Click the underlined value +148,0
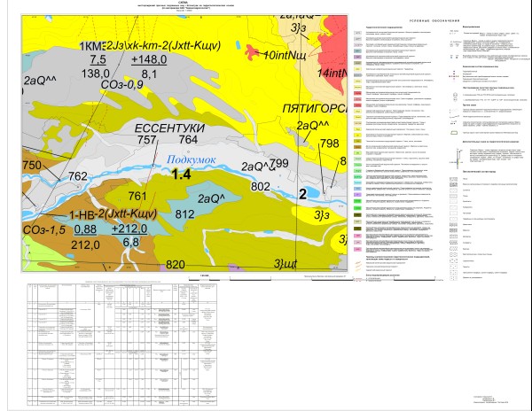 [149, 59]
